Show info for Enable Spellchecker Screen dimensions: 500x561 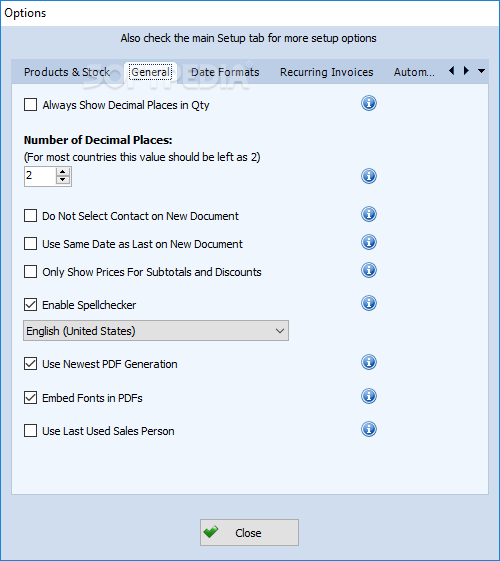coord(368,303)
